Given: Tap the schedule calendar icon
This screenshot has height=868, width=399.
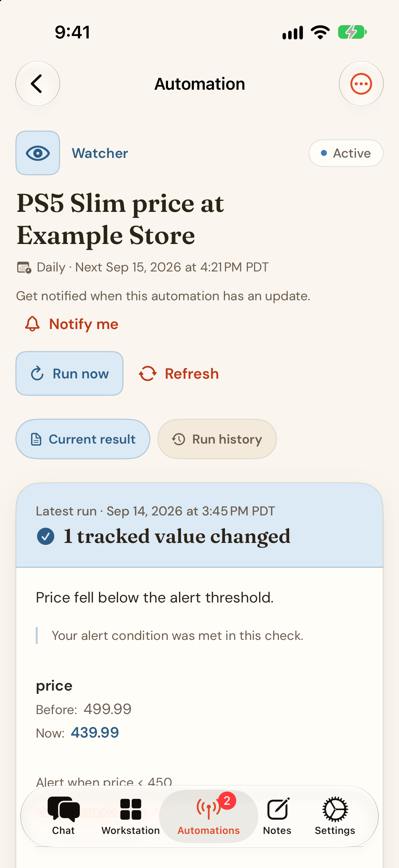Looking at the screenshot, I should coord(24,267).
